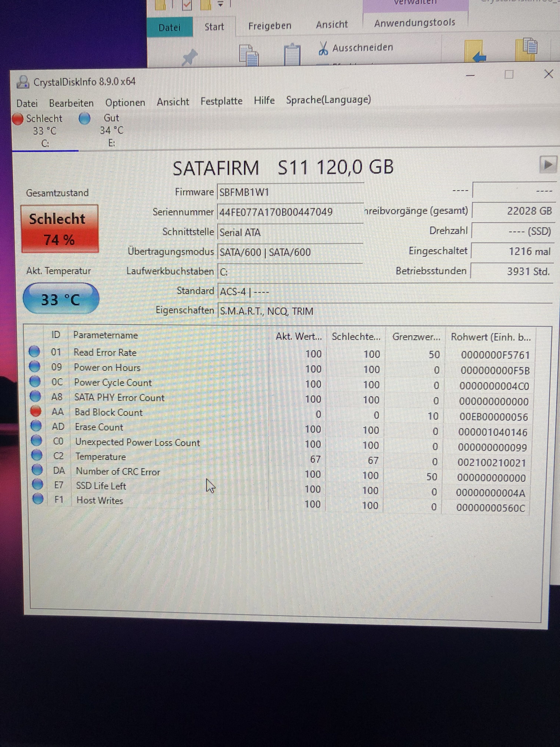560x747 pixels.
Task: Click the CrystalDiskInfo title bar app icon
Action: click(x=23, y=82)
